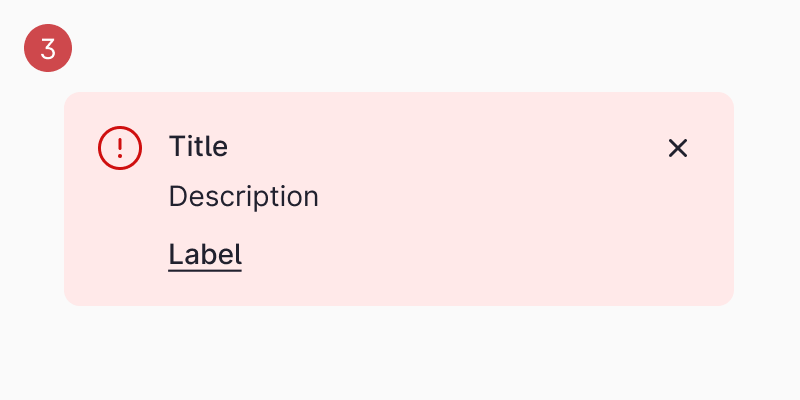Click the Label link under Description
This screenshot has height=400, width=800.
click(x=205, y=255)
